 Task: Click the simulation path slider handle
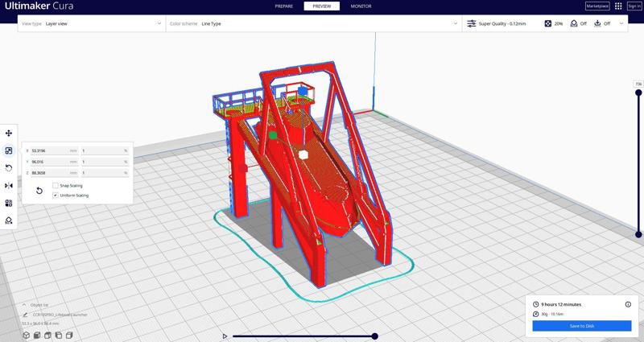click(x=374, y=336)
